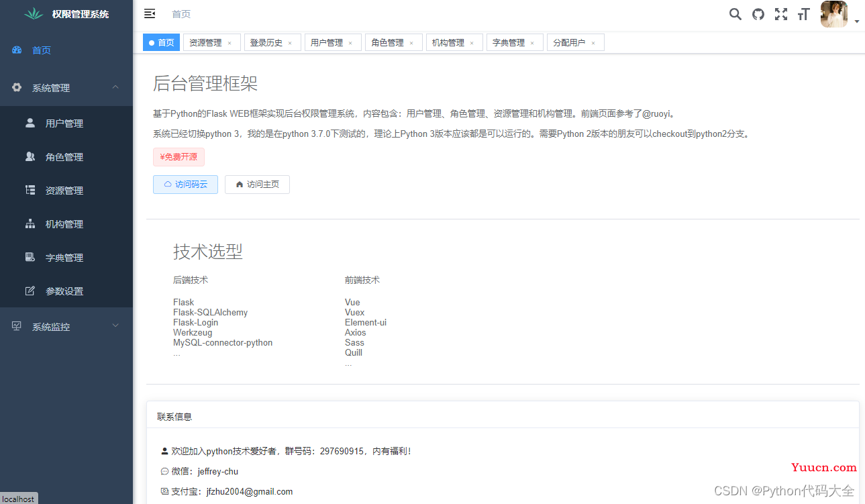
Task: Open the GitHub icon link
Action: (x=758, y=14)
